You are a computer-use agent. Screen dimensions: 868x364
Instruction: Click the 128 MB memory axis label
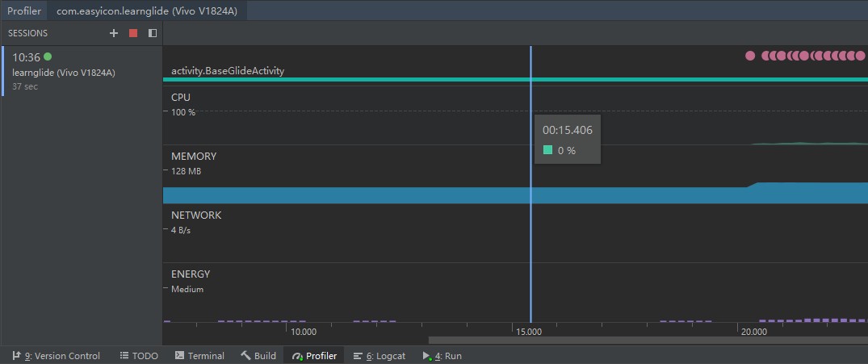pos(186,171)
